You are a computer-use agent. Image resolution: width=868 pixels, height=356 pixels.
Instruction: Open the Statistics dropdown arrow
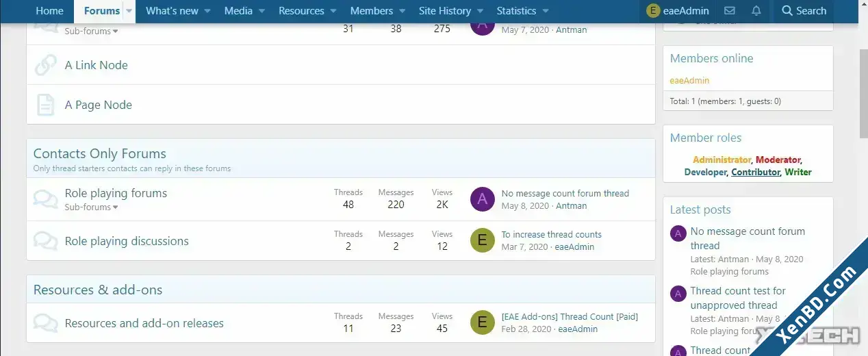(546, 11)
